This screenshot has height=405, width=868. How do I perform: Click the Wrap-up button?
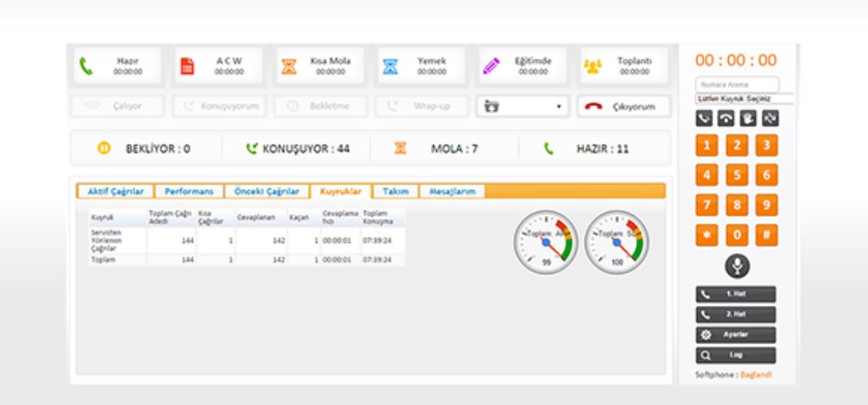pyautogui.click(x=421, y=106)
